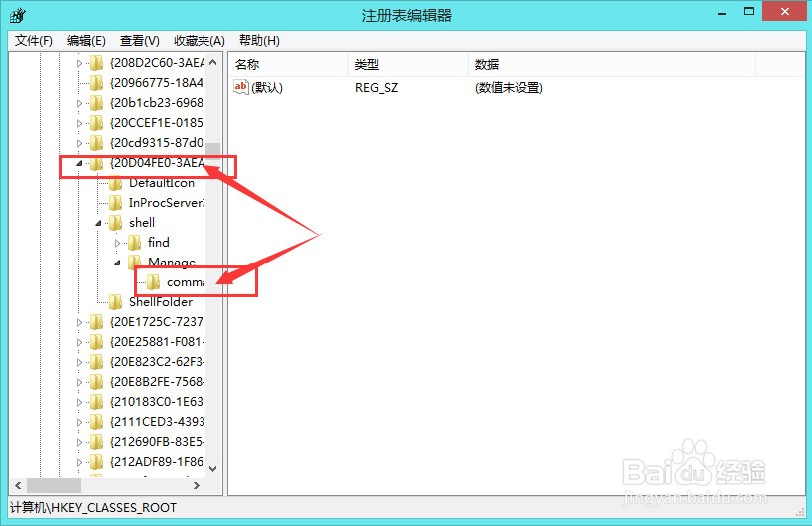Expand the {20E1725C-7237 key
This screenshot has width=812, height=526.
pyautogui.click(x=79, y=322)
